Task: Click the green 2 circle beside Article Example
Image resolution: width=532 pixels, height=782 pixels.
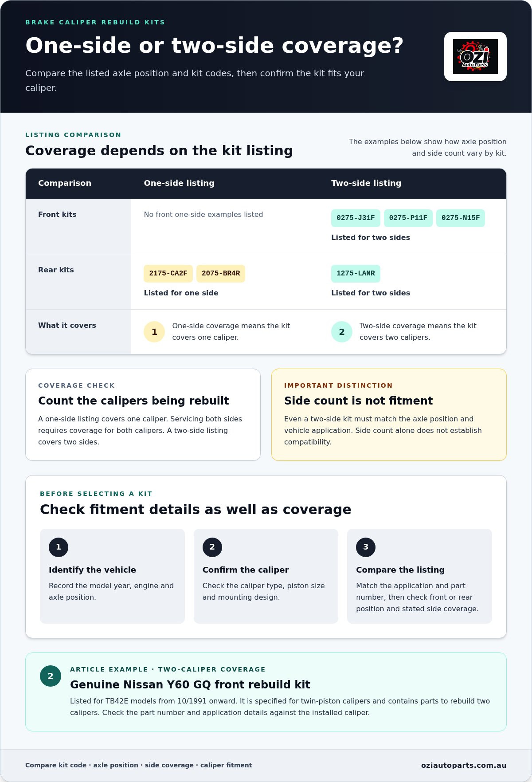Action: (51, 676)
